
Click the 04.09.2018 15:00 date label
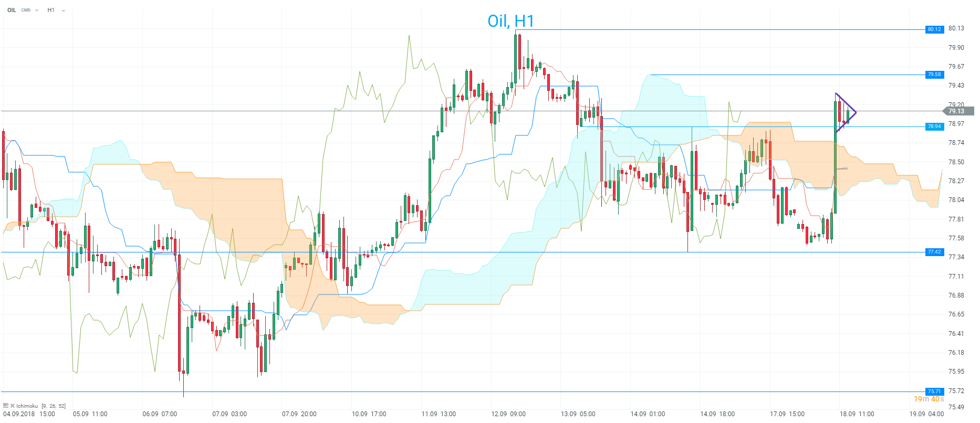point(29,414)
